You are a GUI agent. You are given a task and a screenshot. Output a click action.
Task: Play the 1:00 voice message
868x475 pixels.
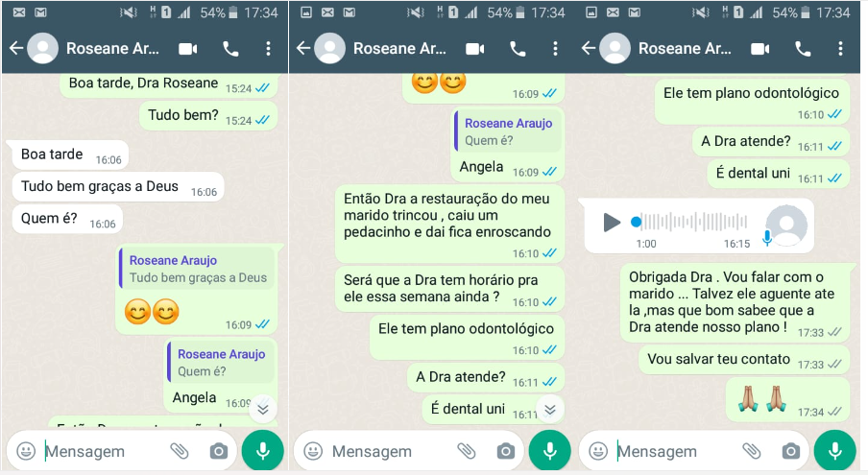(611, 223)
